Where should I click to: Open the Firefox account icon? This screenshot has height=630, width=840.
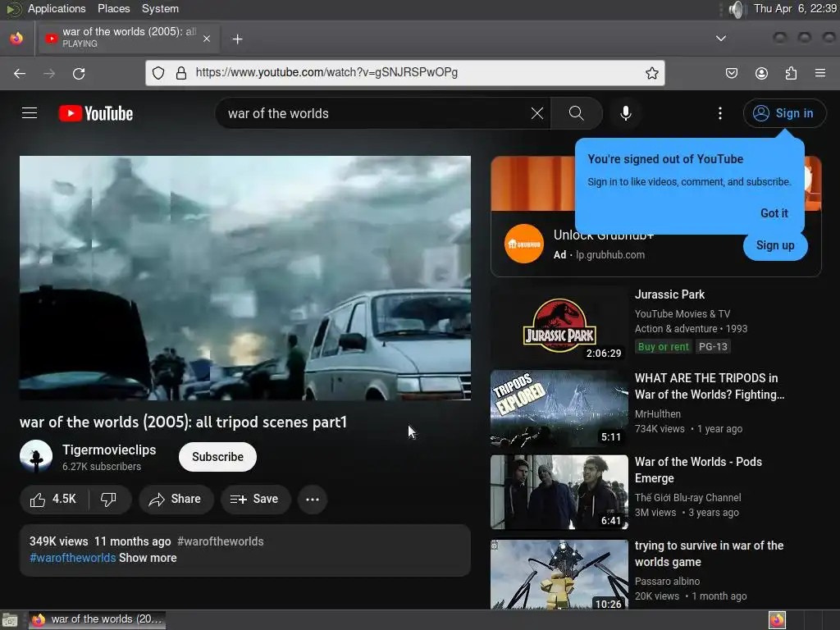pos(761,73)
